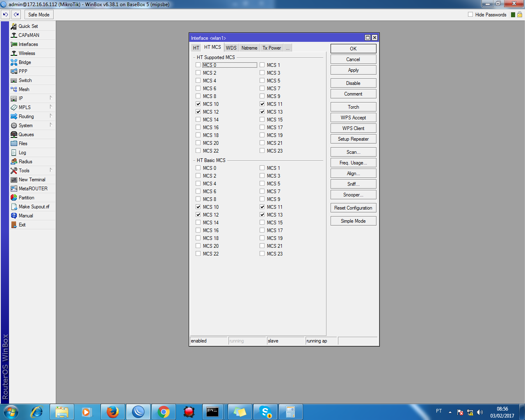Click the Redo arrow in the toolbar

(x=16, y=14)
